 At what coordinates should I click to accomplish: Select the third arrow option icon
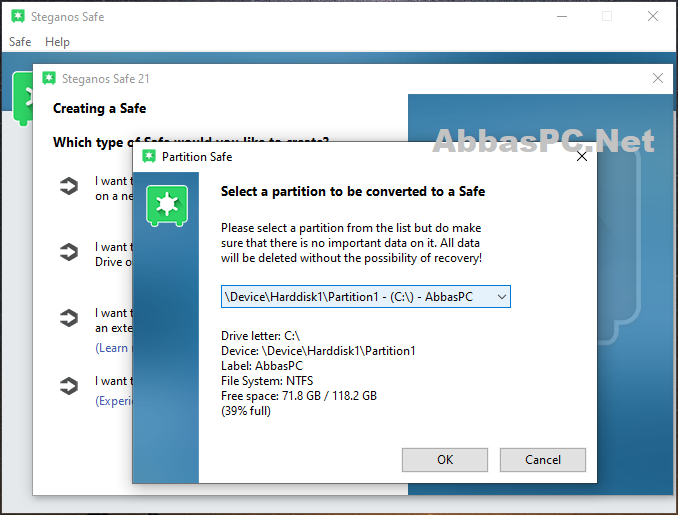pyautogui.click(x=69, y=318)
